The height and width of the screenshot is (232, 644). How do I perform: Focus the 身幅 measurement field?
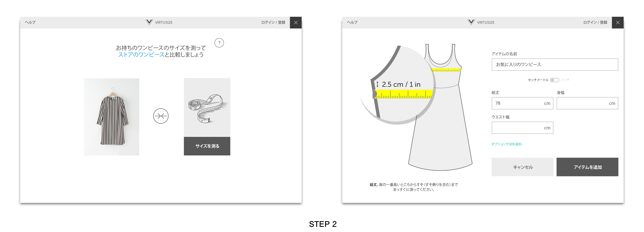[587, 103]
